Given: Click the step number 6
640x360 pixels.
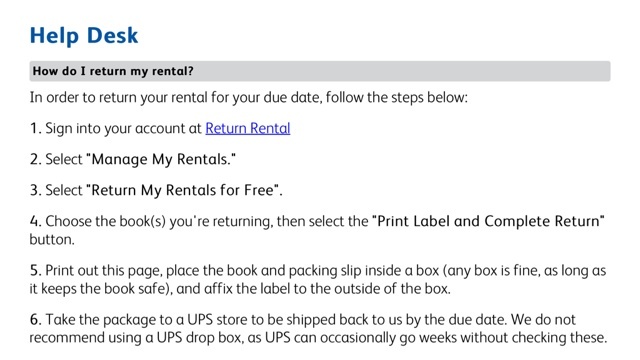Looking at the screenshot, I should point(35,320).
